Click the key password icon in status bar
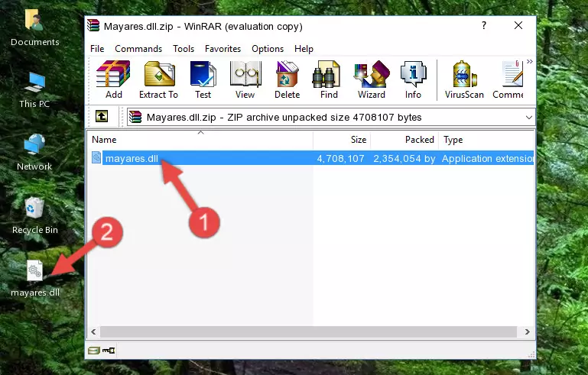 pyautogui.click(x=109, y=351)
